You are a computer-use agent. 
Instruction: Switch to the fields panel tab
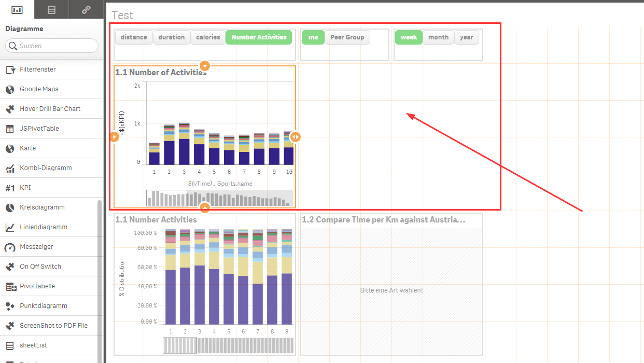(51, 9)
